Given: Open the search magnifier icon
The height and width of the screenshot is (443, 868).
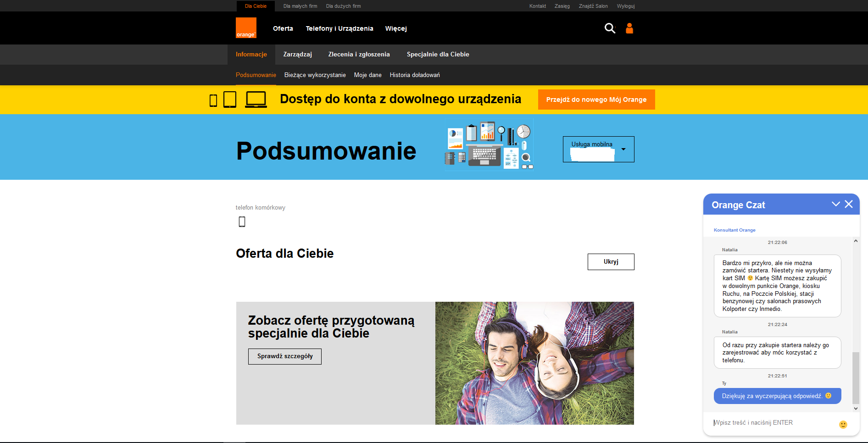Looking at the screenshot, I should [x=610, y=28].
